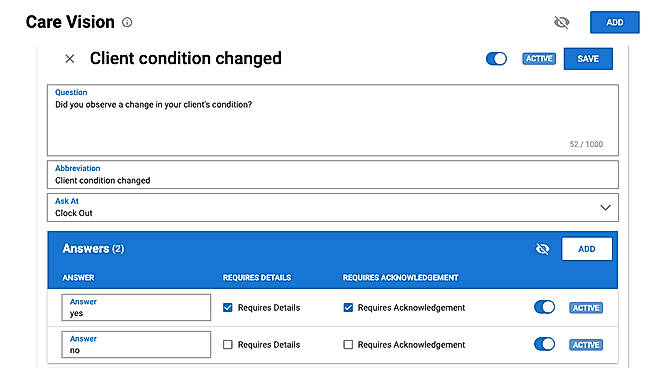Image resolution: width=668 pixels, height=368 pixels.
Task: Check Requires Acknowledgement for the no answer
Action: coord(348,345)
